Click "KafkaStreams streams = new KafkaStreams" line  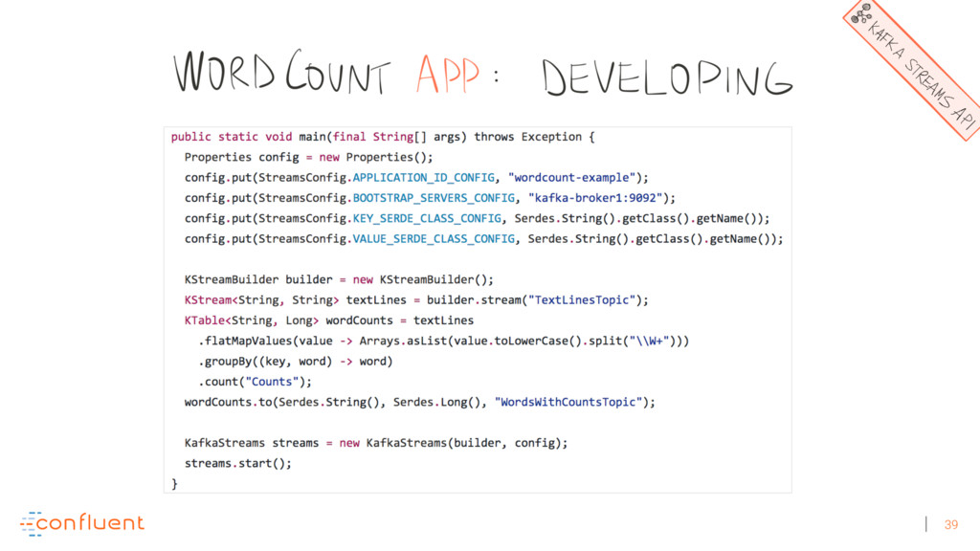pyautogui.click(x=376, y=443)
